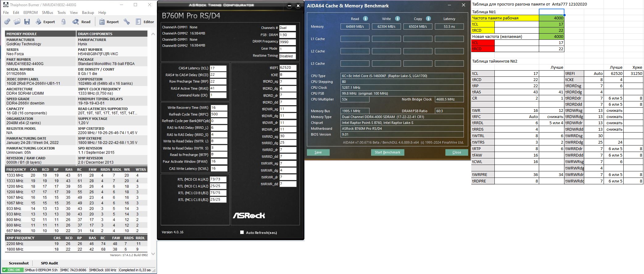Click the Refresh Cycle Time (tRFC) field

point(219,114)
